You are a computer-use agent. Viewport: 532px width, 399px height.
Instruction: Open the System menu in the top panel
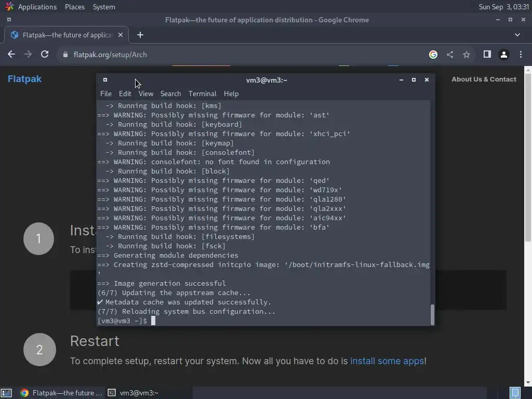pyautogui.click(x=104, y=7)
